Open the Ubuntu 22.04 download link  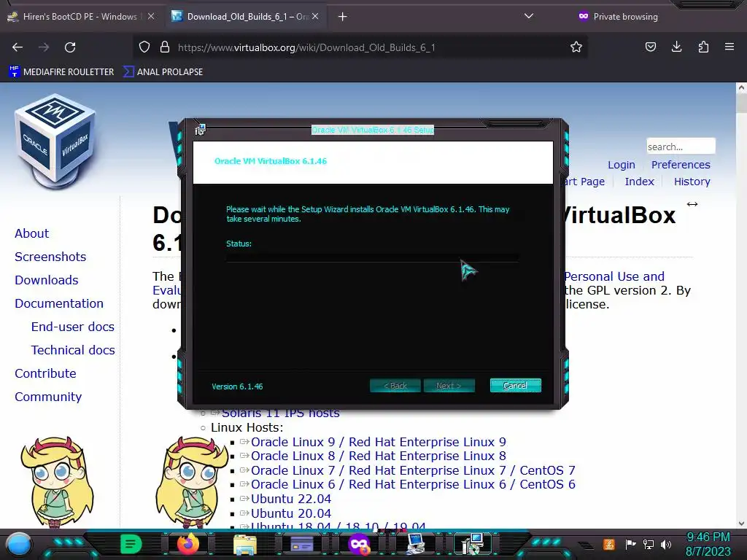tap(290, 499)
